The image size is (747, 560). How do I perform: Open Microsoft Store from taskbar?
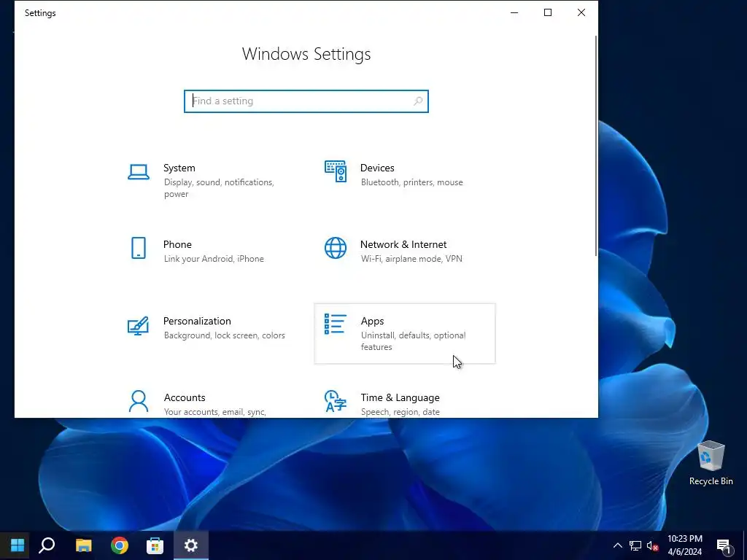[155, 545]
